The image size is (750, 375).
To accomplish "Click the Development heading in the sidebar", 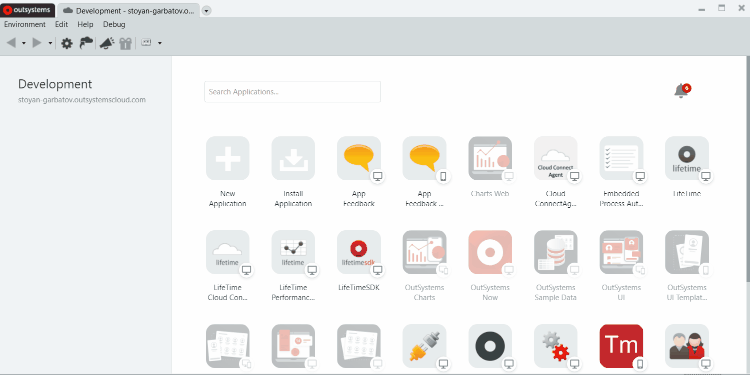I will [x=55, y=84].
